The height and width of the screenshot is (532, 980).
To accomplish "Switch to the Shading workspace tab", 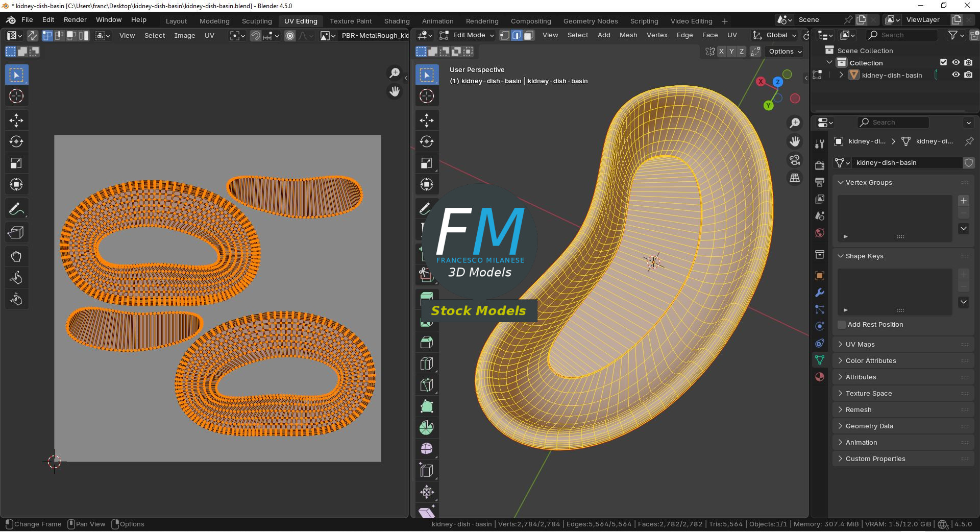I will click(x=397, y=21).
